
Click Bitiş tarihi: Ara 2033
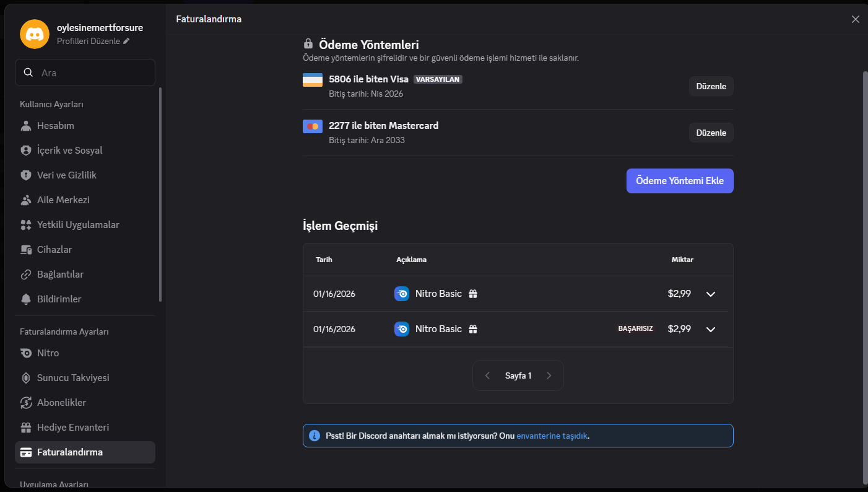point(367,140)
